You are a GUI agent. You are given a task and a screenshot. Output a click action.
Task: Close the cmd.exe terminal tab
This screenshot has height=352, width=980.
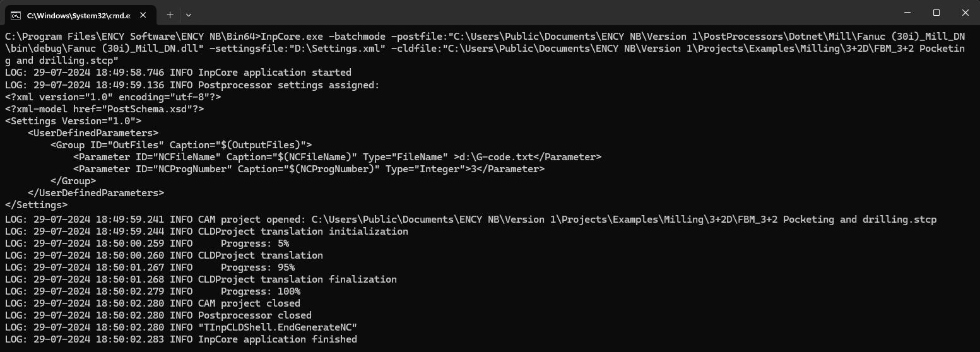point(144,15)
